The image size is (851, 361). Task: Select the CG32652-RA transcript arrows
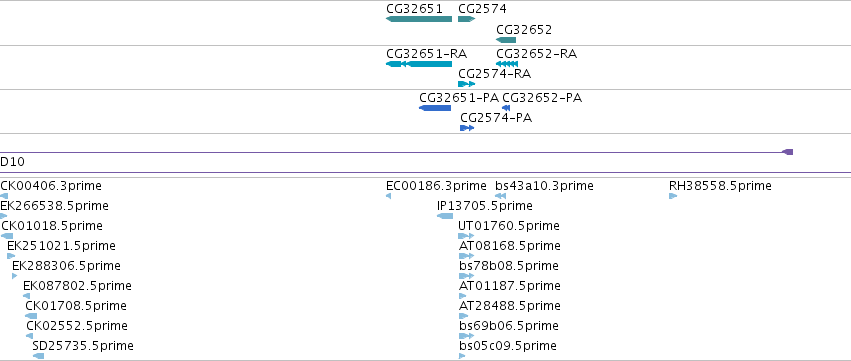click(507, 64)
